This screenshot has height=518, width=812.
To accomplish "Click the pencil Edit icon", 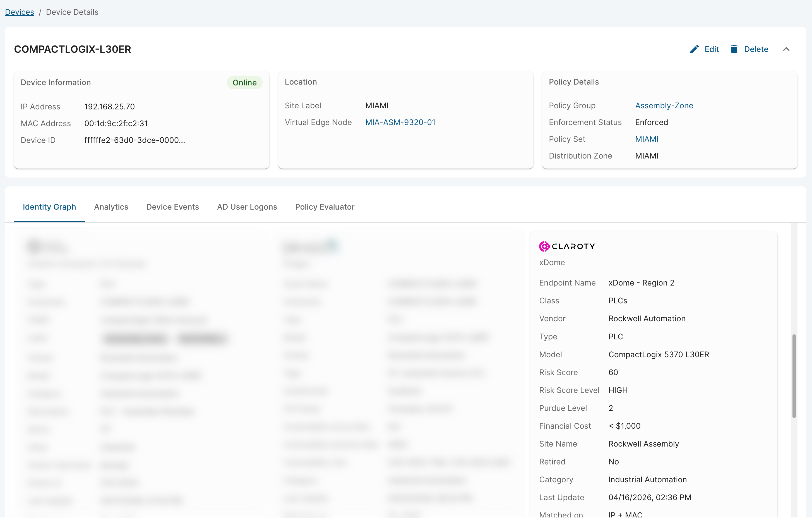I will (694, 49).
